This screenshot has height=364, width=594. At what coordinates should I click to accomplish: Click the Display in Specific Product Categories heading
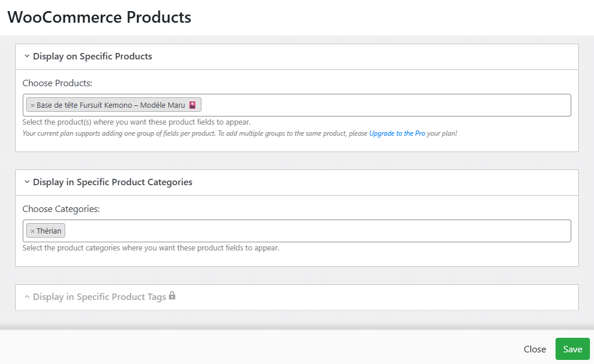(112, 182)
